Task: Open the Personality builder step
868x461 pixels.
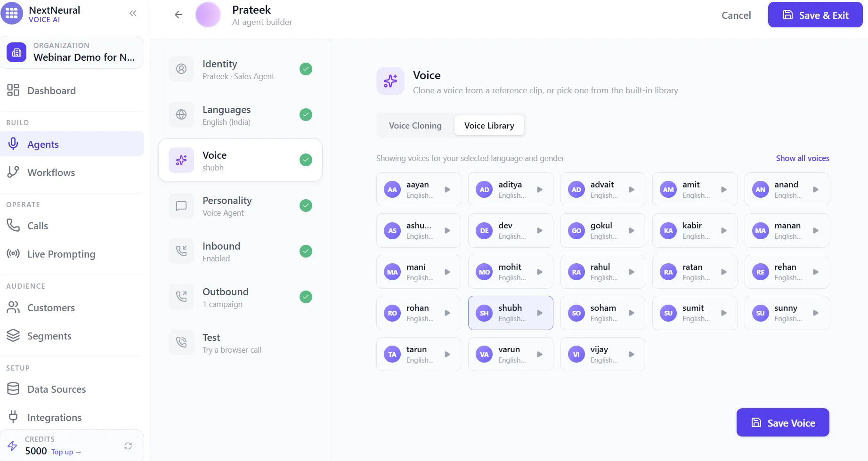Action: pos(240,206)
